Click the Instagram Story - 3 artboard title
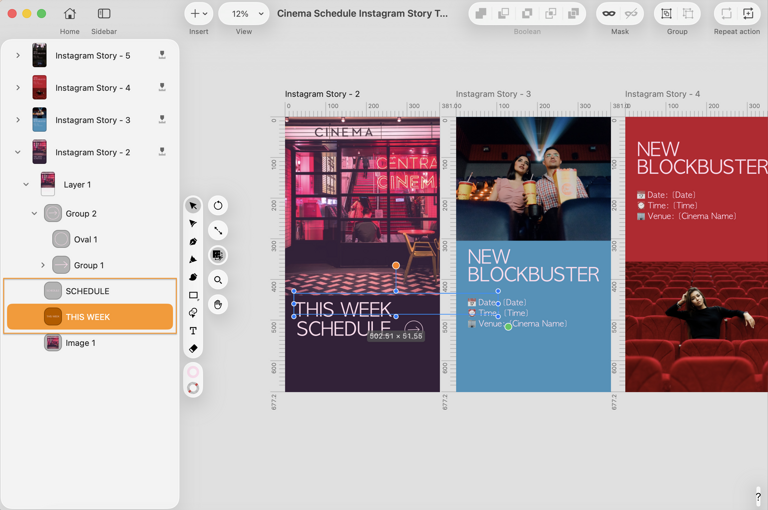The image size is (768, 510). 493,94
